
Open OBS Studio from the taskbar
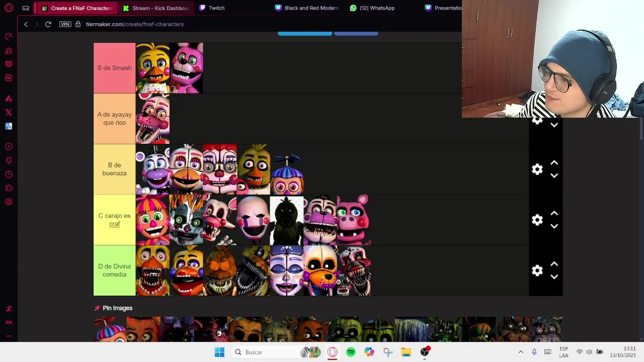pyautogui.click(x=425, y=352)
